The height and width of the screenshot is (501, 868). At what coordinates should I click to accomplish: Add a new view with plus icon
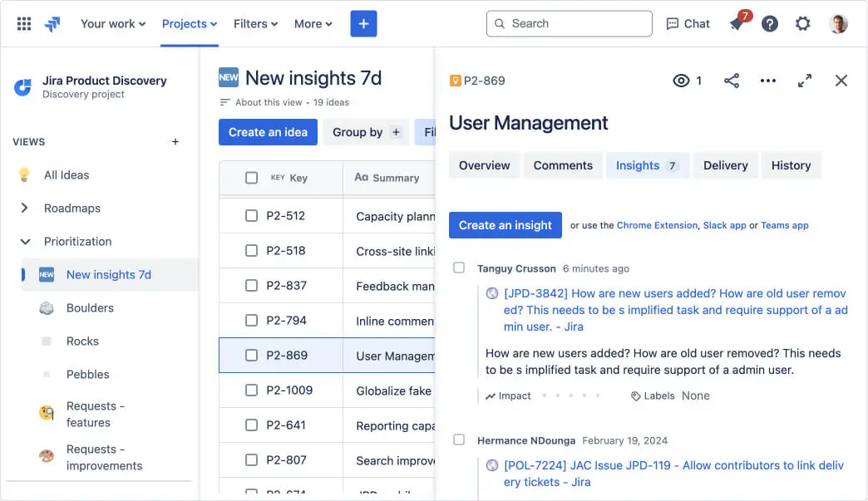(175, 141)
